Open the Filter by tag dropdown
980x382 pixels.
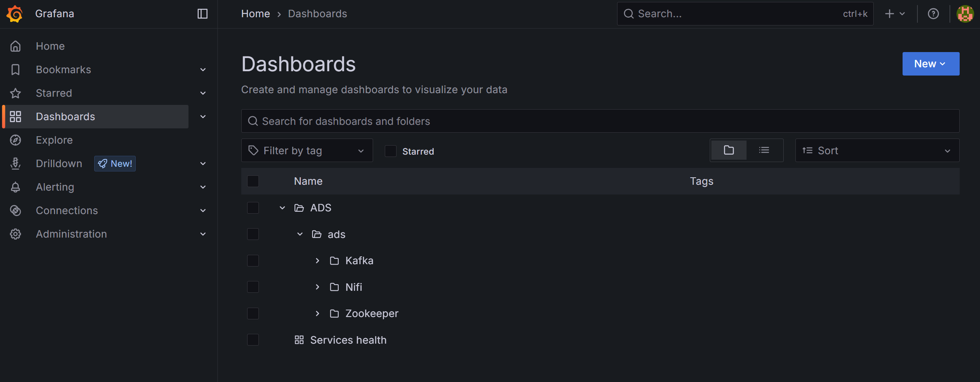(307, 151)
